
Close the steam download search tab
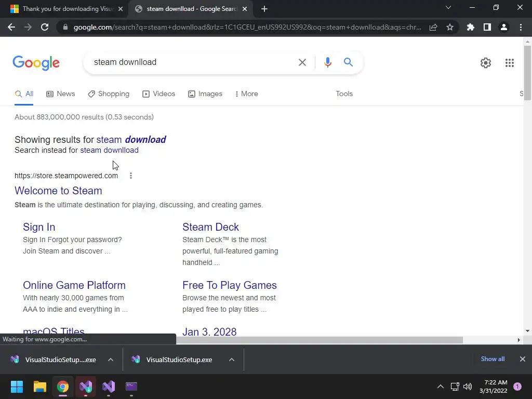coord(245,9)
